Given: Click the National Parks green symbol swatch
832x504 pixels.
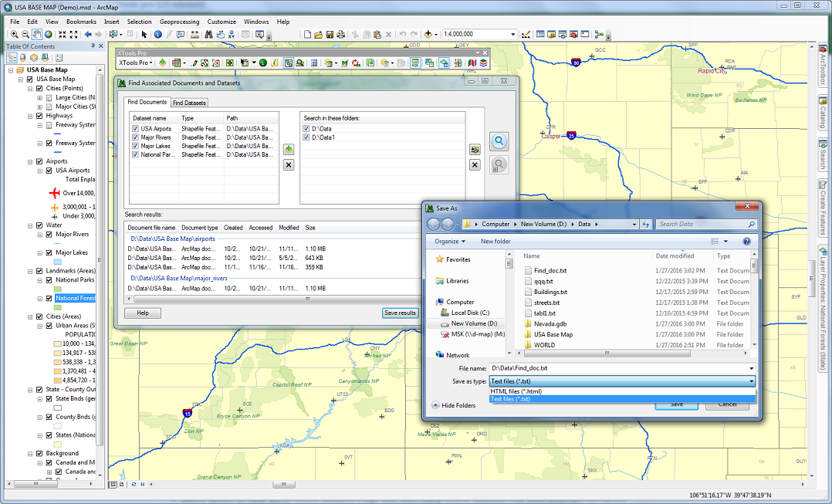Looking at the screenshot, I should (x=58, y=289).
